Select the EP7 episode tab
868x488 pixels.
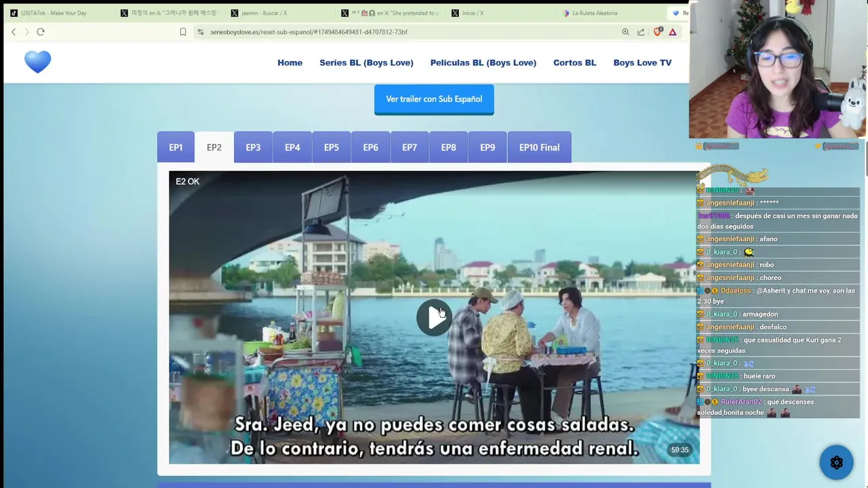[x=410, y=147]
